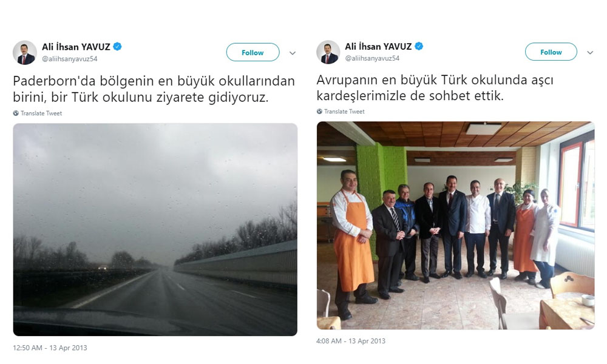Screen dimensions: 607x364
Task: Open the 4:08 AM - 13 Apr 2013 timestamp
Action: [x=351, y=341]
